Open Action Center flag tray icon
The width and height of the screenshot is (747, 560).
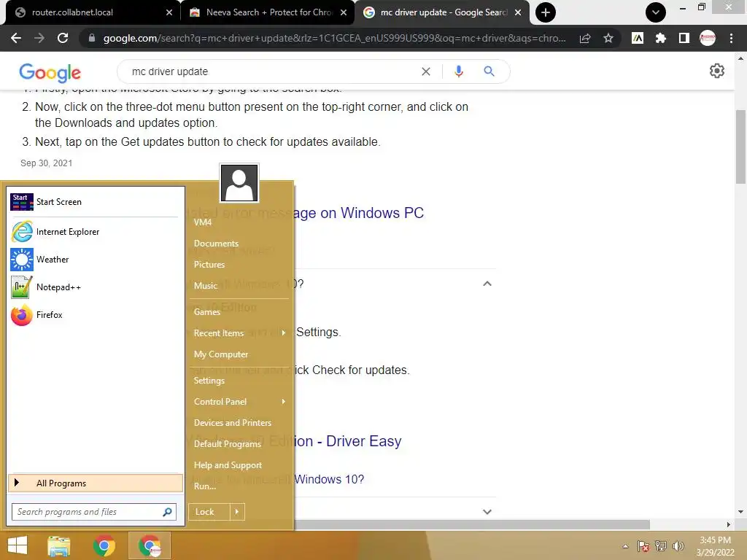(x=643, y=546)
